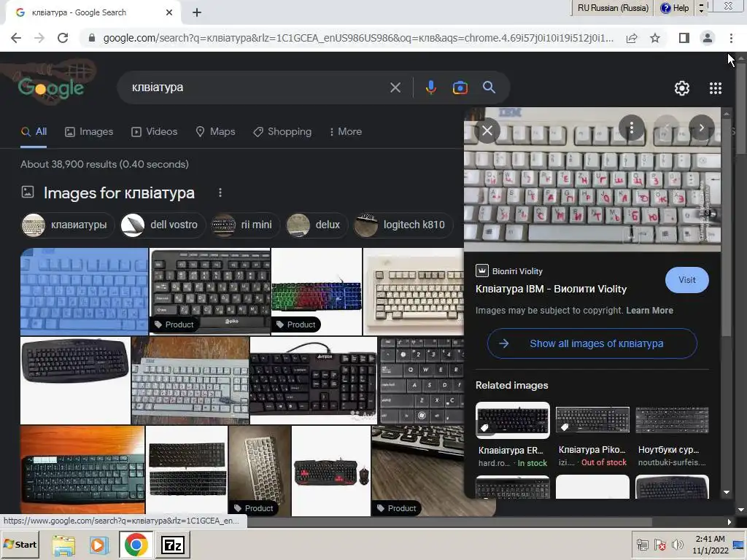747x560 pixels.
Task: Open the blue-tinted keyboard thumbnail
Action: (85, 292)
